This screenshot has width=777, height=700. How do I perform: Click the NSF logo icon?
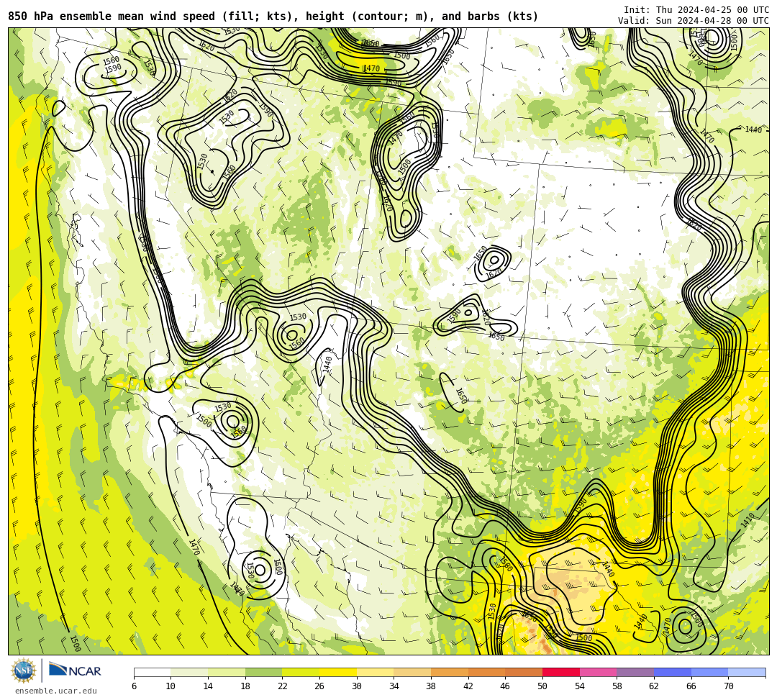click(x=24, y=671)
